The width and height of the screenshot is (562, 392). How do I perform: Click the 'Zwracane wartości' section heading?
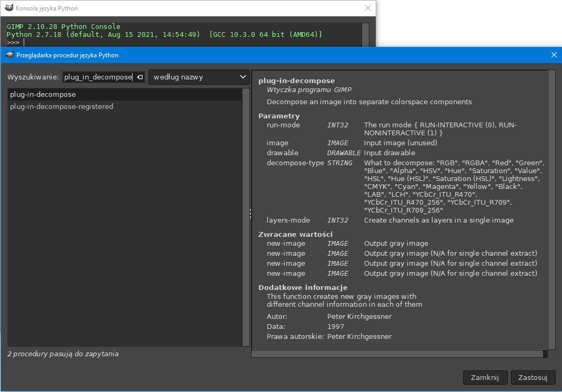tap(295, 234)
